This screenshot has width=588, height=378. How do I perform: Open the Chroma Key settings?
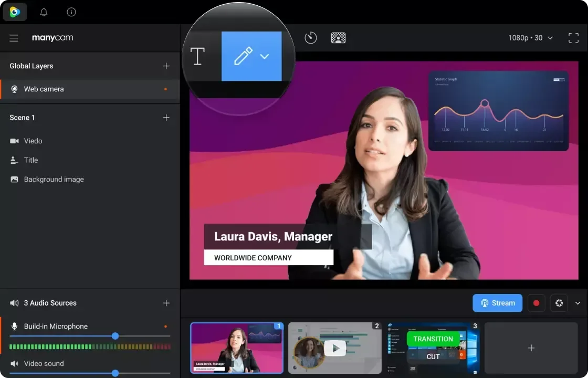pos(338,37)
